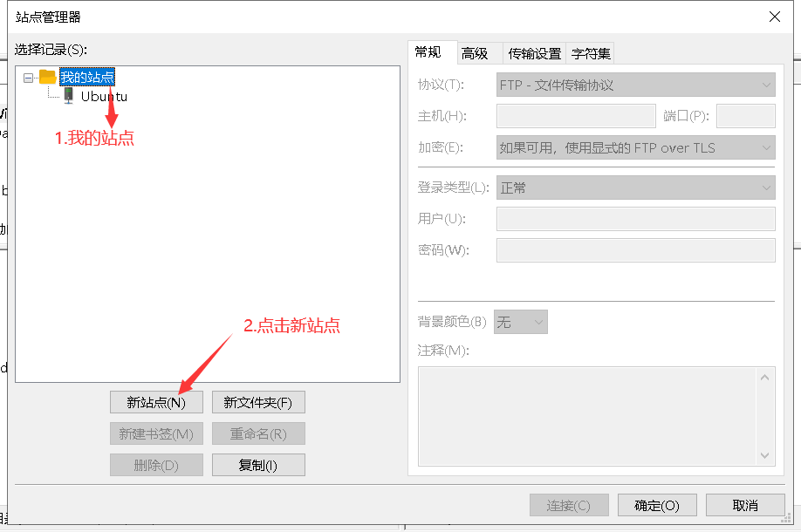Open the 加密 encryption dropdown
The width and height of the screenshot is (801, 532).
coord(635,147)
